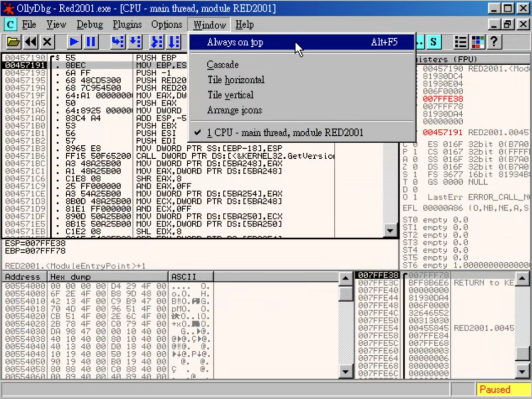Click the dump pane up scroll arrow
532x399 pixels.
pos(345,279)
